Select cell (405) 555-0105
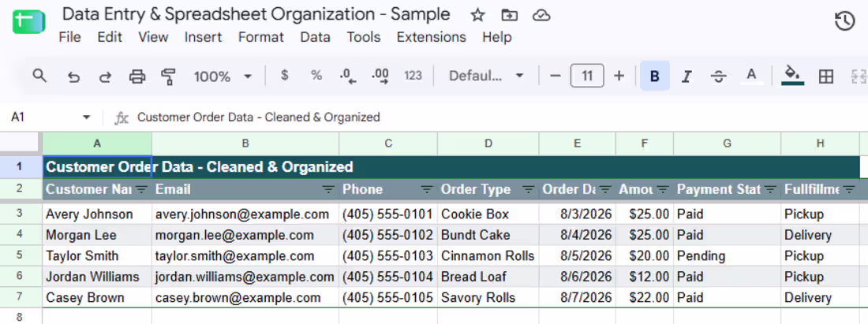Image resolution: width=868 pixels, height=324 pixels. [x=388, y=297]
